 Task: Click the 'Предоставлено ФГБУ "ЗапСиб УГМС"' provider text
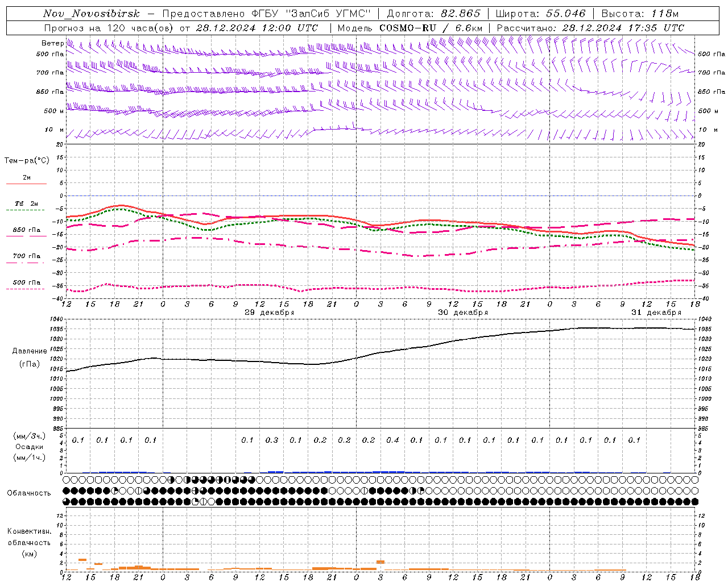point(267,14)
